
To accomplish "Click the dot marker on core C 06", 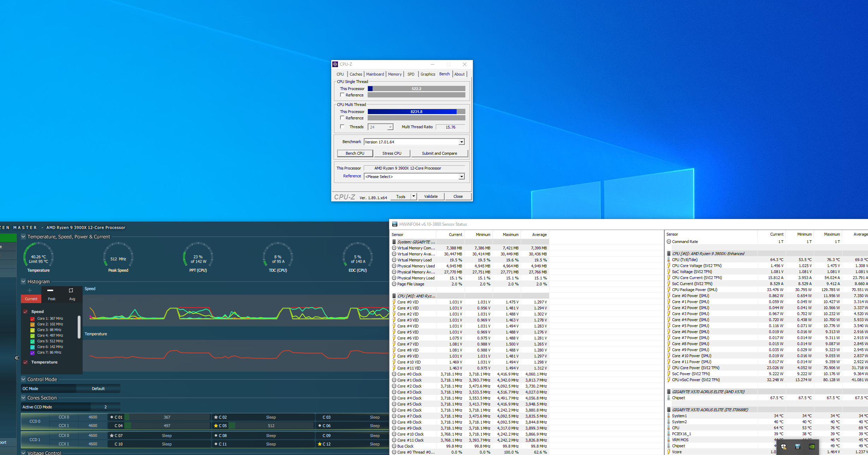I will 320,426.
